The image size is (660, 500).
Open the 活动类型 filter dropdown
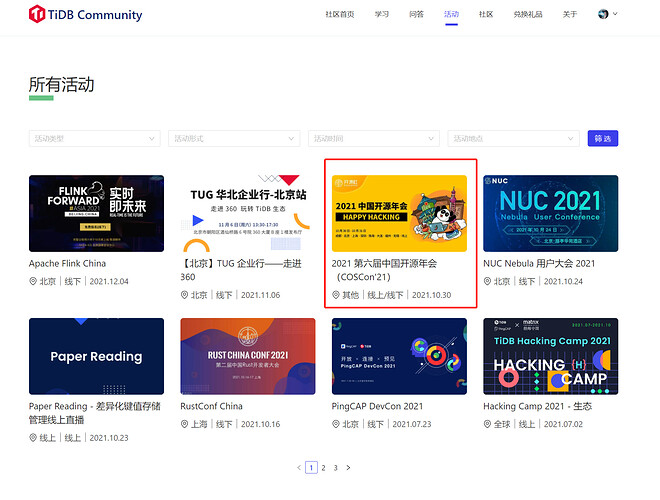click(x=94, y=138)
